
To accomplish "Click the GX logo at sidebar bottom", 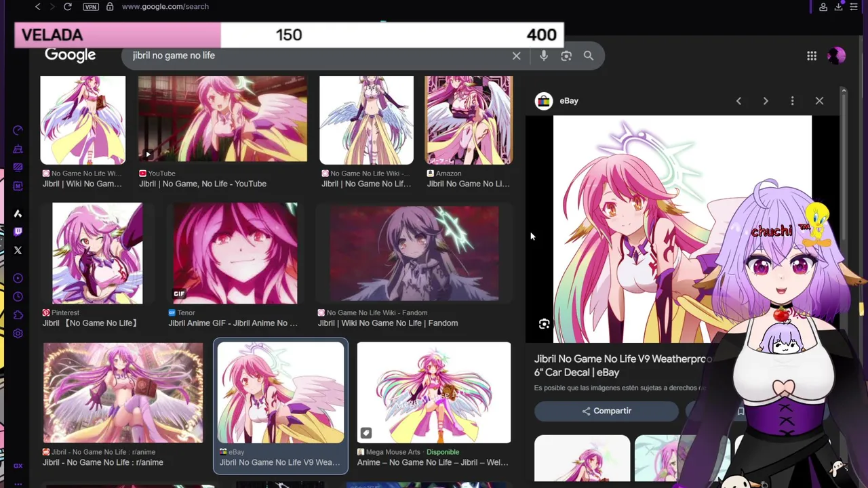I will click(18, 466).
